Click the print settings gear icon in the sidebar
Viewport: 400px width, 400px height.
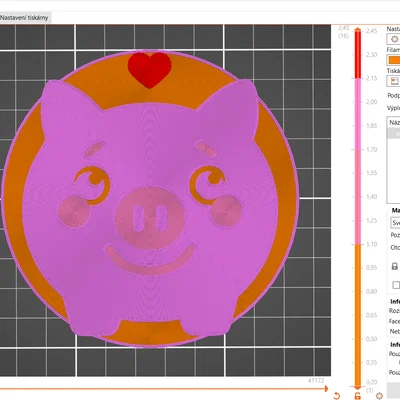[394, 39]
